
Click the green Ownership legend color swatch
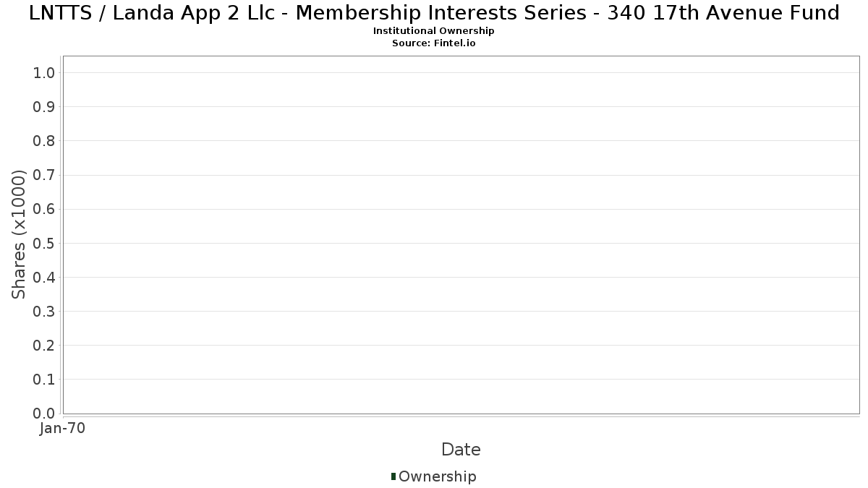393,476
